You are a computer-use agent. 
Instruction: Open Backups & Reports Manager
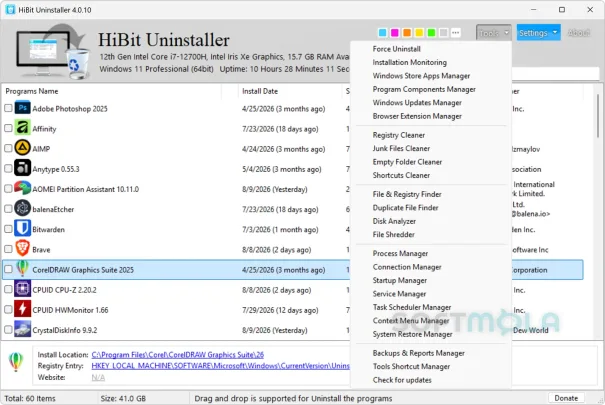click(418, 353)
